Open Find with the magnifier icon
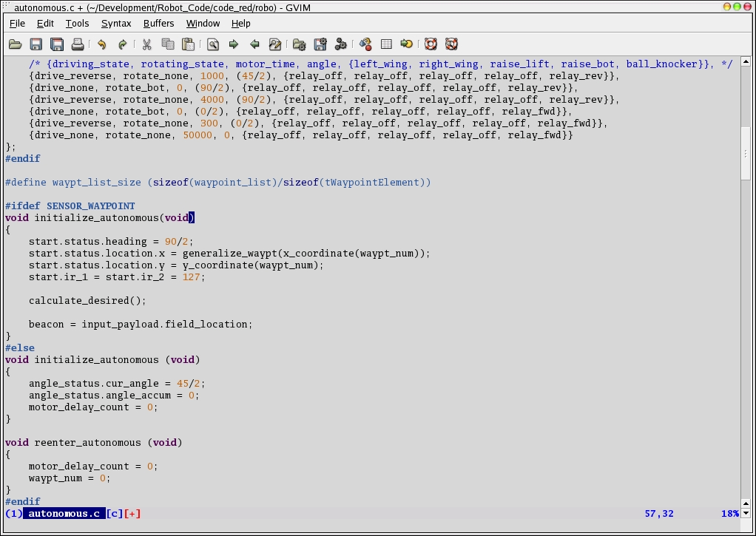 (213, 44)
